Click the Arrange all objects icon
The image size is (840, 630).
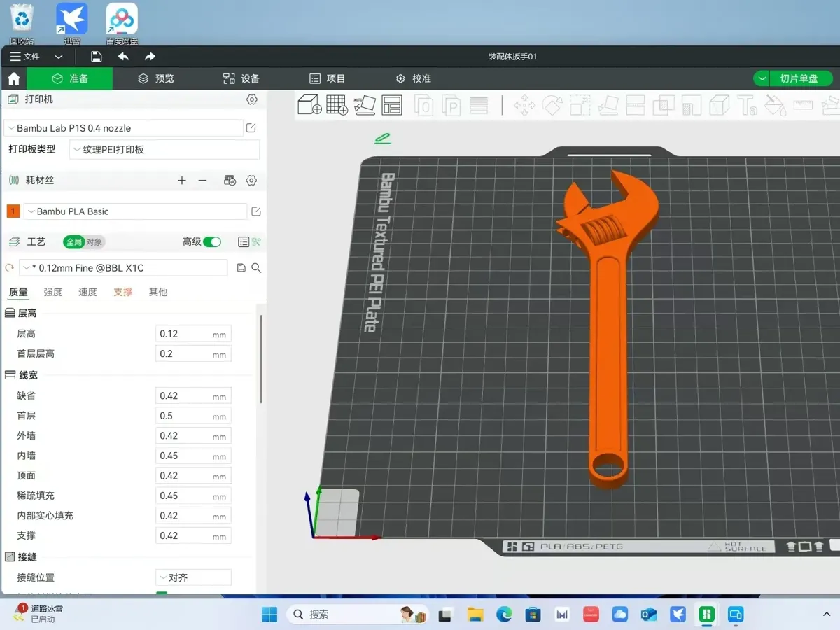coord(392,105)
